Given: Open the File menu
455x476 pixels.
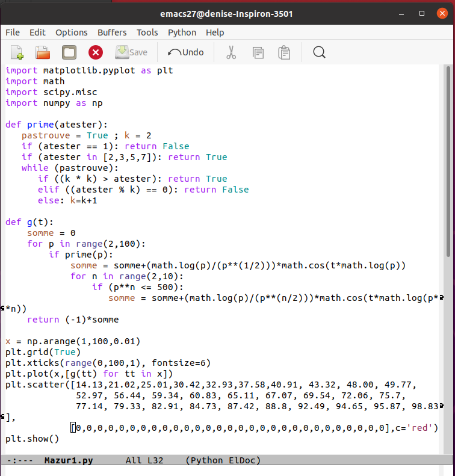Looking at the screenshot, I should click(x=12, y=32).
